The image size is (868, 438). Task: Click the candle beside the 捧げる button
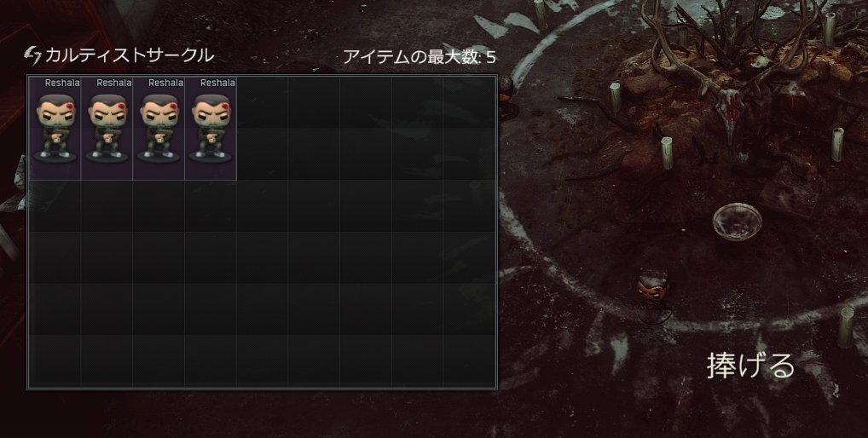846,327
